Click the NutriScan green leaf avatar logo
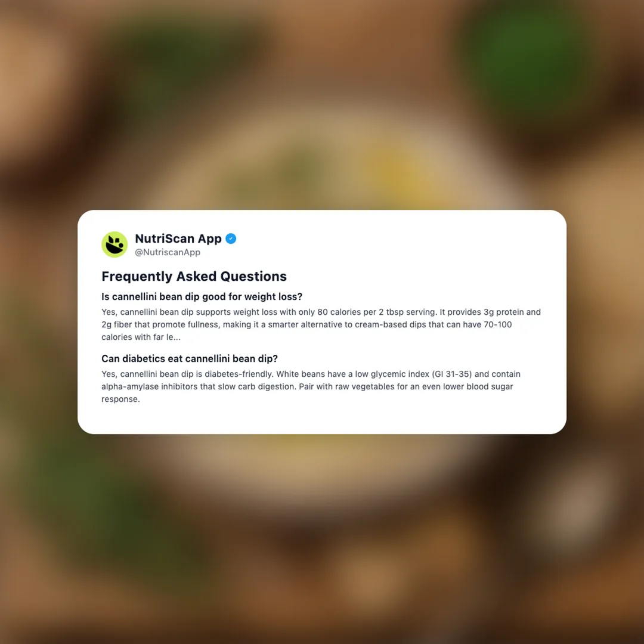 [114, 244]
